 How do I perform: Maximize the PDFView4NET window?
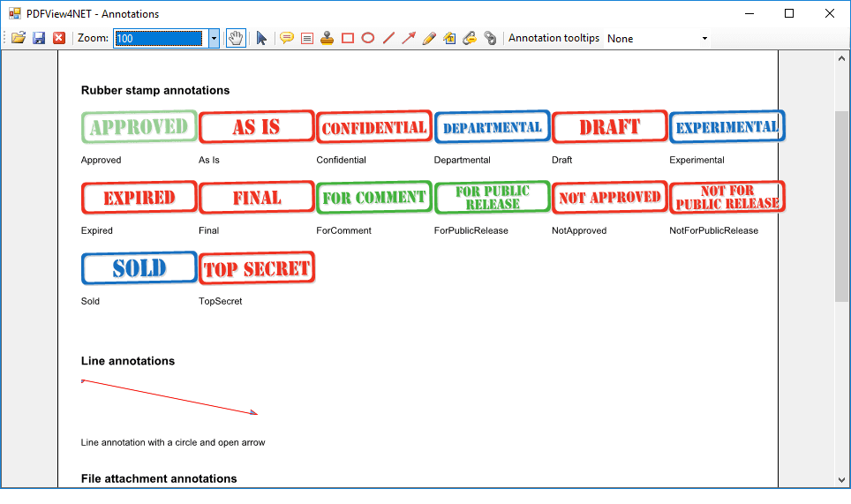(789, 13)
